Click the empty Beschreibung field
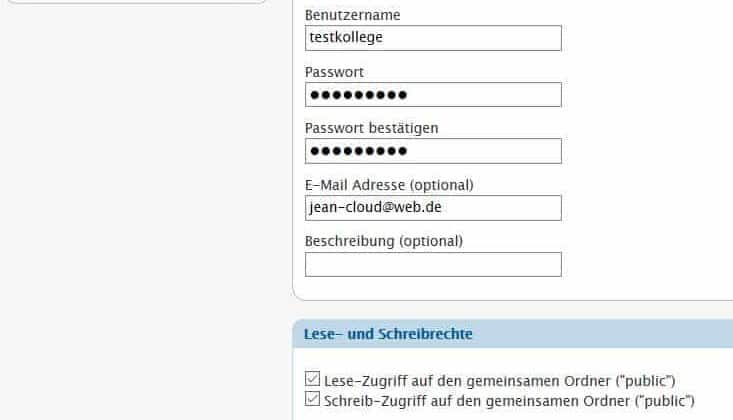The width and height of the screenshot is (733, 420). click(x=433, y=264)
